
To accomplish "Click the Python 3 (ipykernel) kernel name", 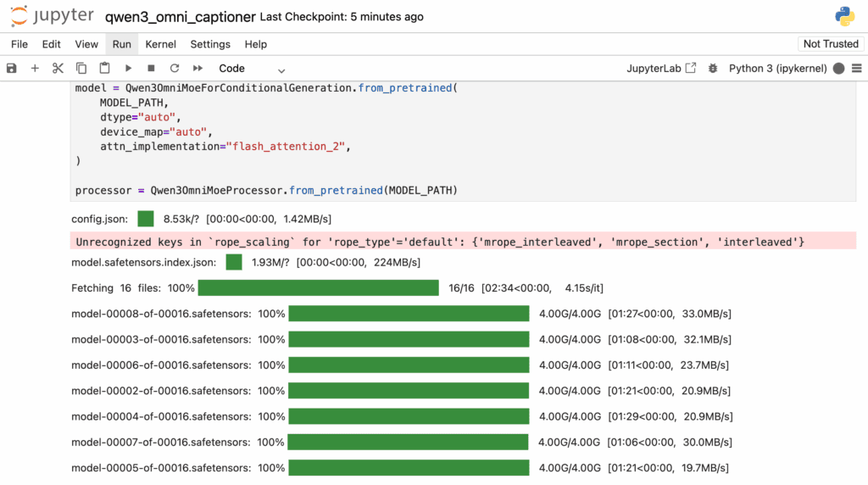I will coord(777,69).
